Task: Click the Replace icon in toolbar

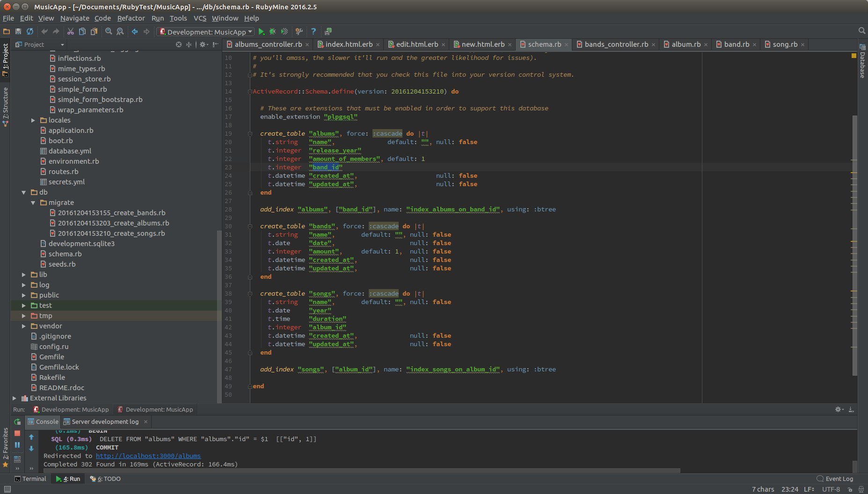Action: pyautogui.click(x=120, y=31)
